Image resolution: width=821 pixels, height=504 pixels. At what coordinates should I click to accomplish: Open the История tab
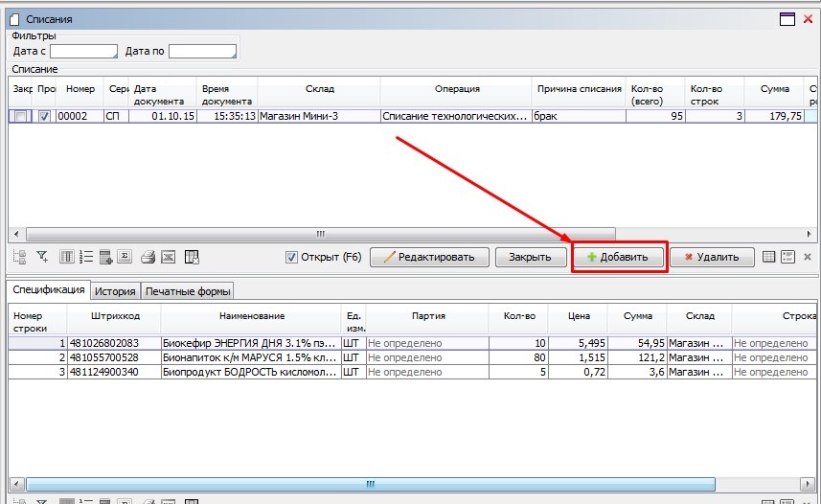[114, 291]
